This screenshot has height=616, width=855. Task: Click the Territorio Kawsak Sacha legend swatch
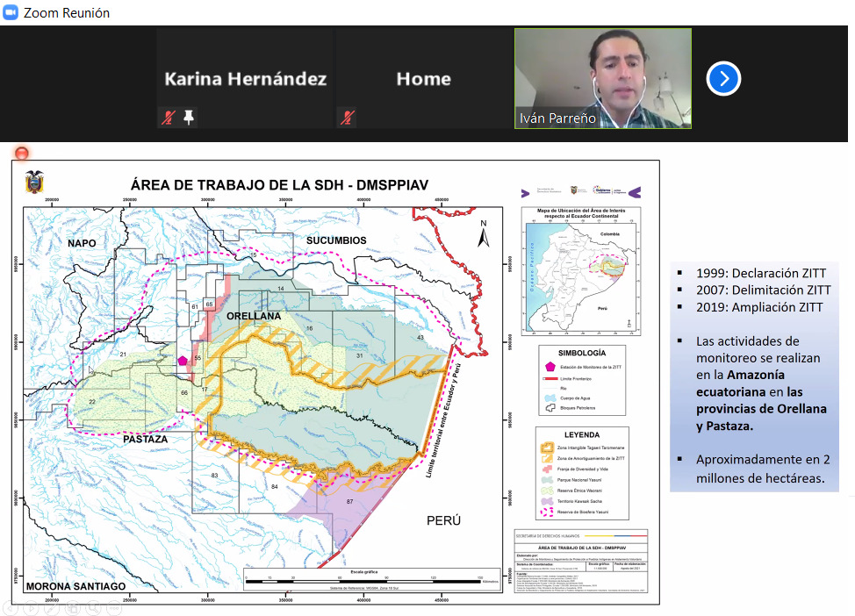coord(547,500)
